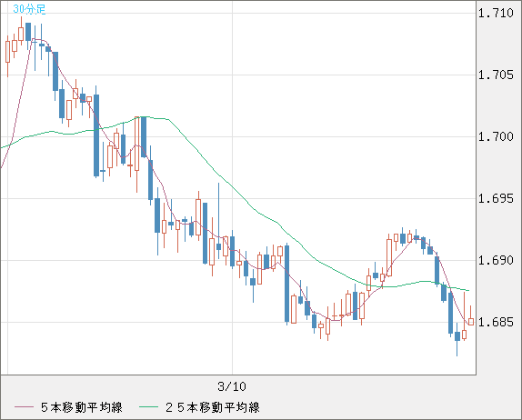522x420 pixels.
Task: Click the 25本移動平均線 legend text
Action: click(x=213, y=407)
